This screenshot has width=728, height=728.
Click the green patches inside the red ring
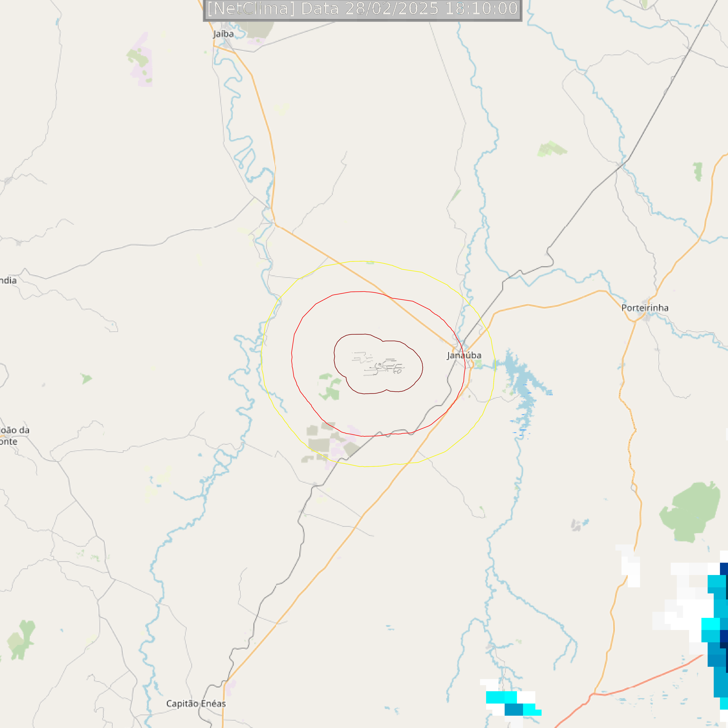point(330,387)
